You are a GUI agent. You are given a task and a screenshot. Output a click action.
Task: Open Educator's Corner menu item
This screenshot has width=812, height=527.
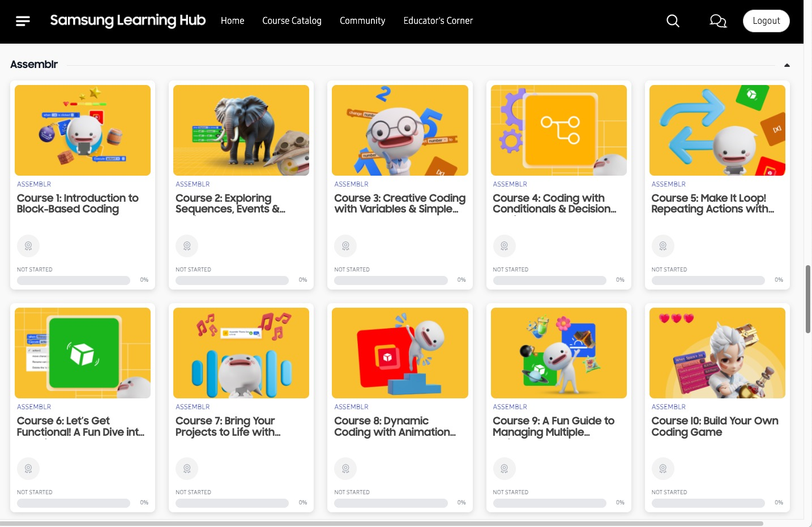(438, 20)
